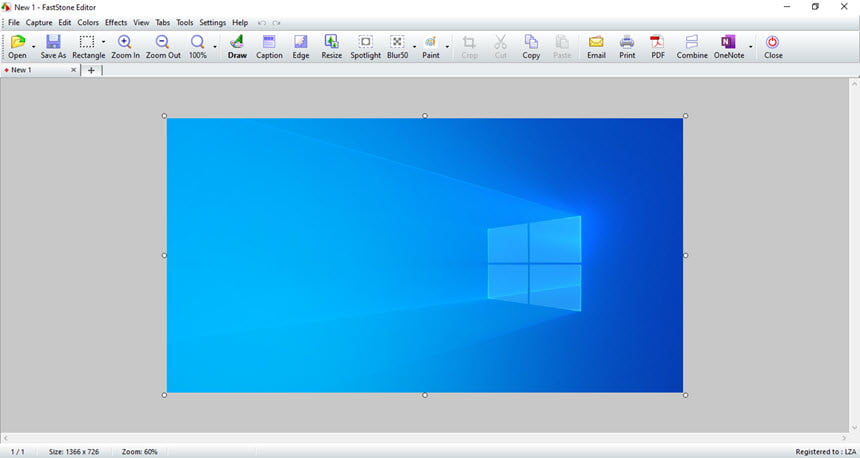Screen dimensions: 860x458
Task: Expand the Open dropdown arrow
Action: [x=33, y=47]
